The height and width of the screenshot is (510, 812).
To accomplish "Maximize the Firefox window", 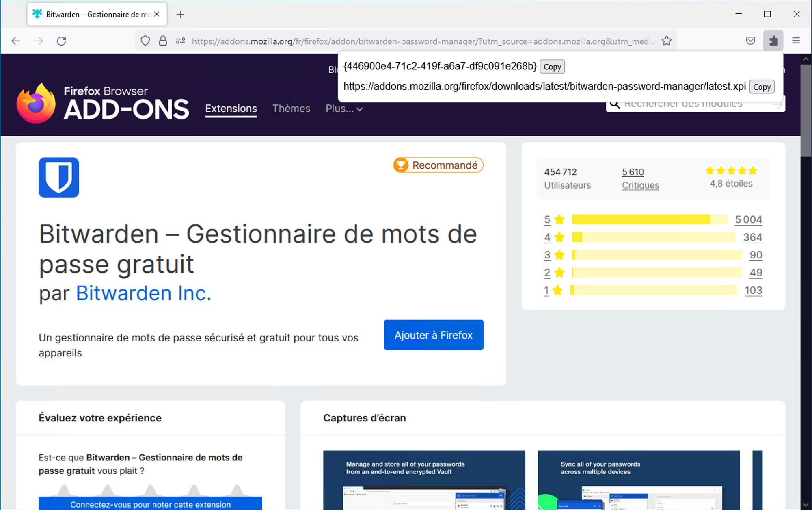I will click(767, 14).
